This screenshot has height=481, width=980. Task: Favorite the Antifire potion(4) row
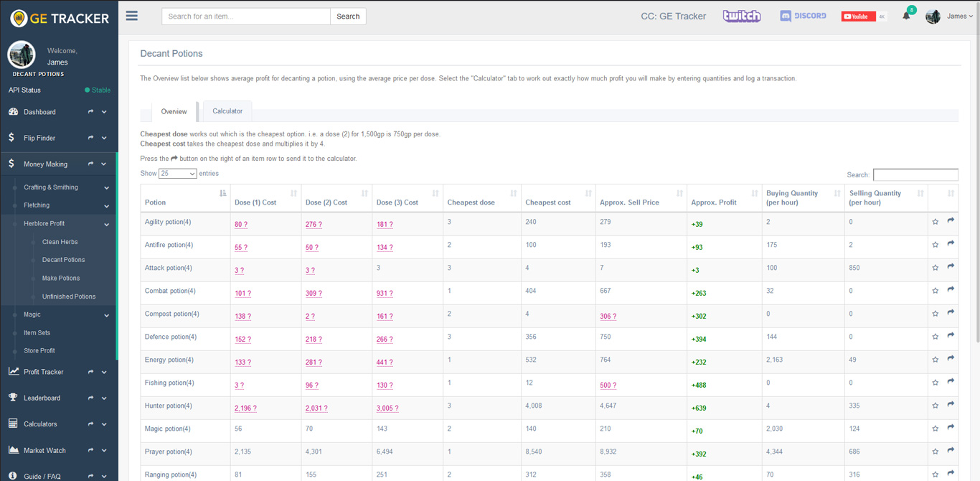tap(935, 245)
